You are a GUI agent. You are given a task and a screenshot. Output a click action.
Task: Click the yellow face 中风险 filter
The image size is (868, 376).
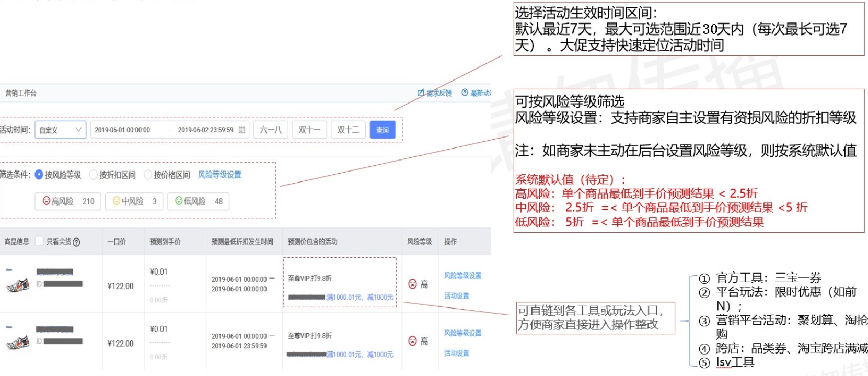tap(117, 201)
